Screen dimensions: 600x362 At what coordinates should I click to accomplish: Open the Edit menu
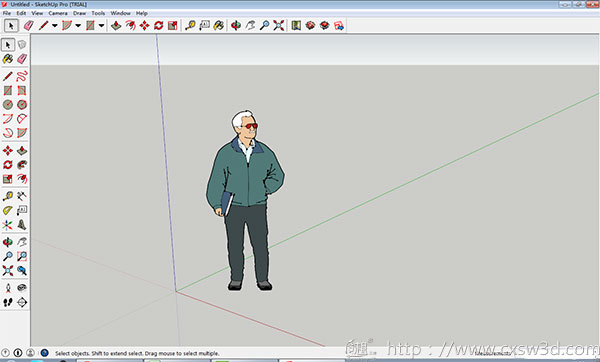[x=21, y=13]
